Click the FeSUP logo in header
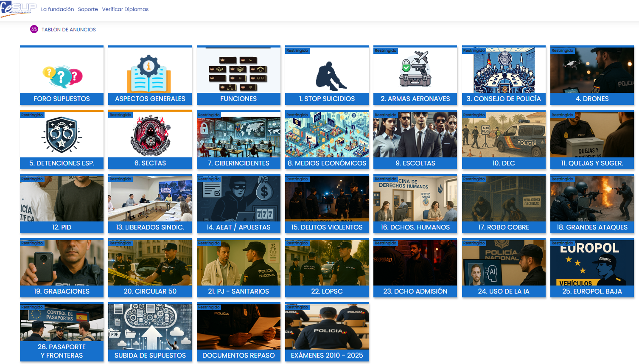Image resolution: width=639 pixels, height=364 pixels. pos(18,9)
